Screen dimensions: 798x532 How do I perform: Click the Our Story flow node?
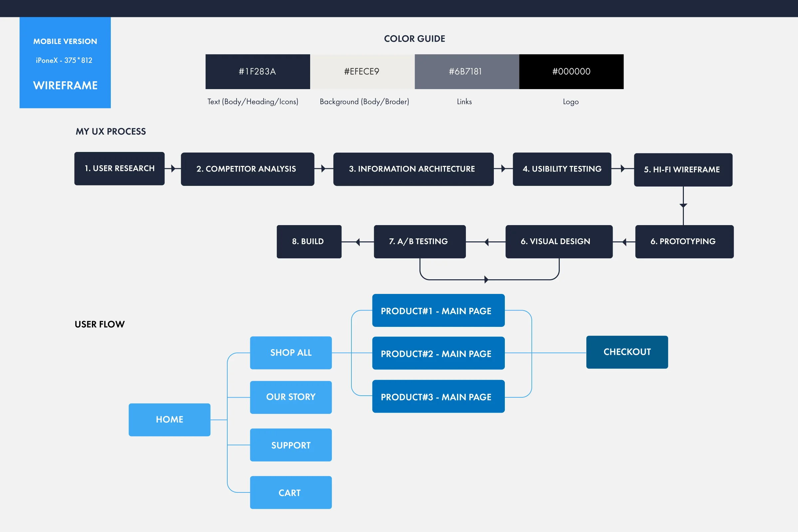click(291, 397)
